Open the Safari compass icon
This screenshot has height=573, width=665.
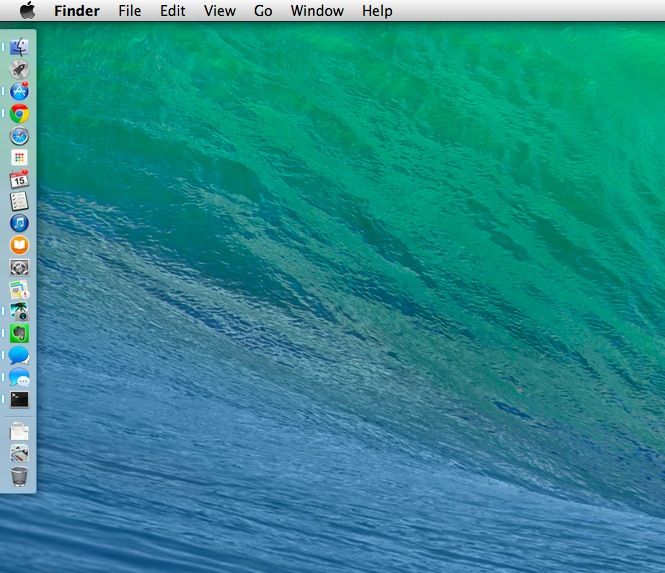(x=19, y=136)
